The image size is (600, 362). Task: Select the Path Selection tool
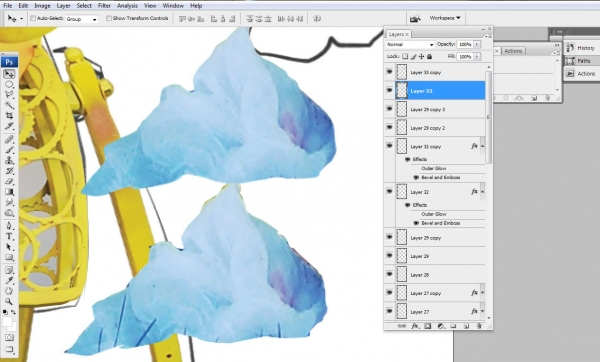click(x=9, y=247)
